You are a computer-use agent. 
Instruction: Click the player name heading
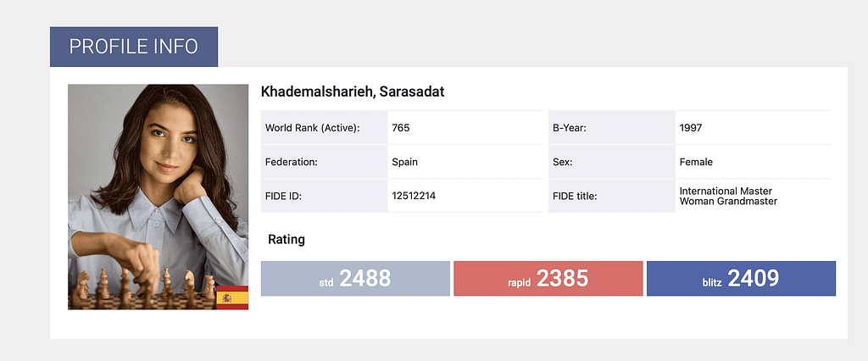point(353,92)
